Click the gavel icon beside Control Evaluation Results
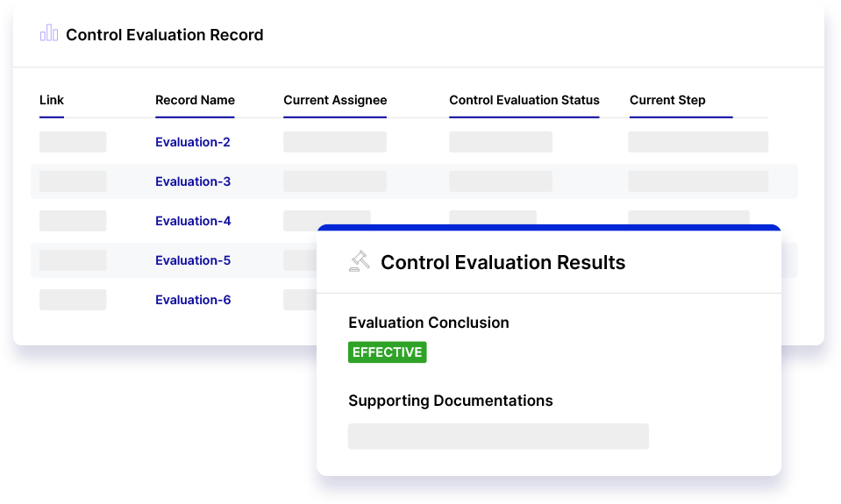Screen dimensions: 841x504 (360, 261)
